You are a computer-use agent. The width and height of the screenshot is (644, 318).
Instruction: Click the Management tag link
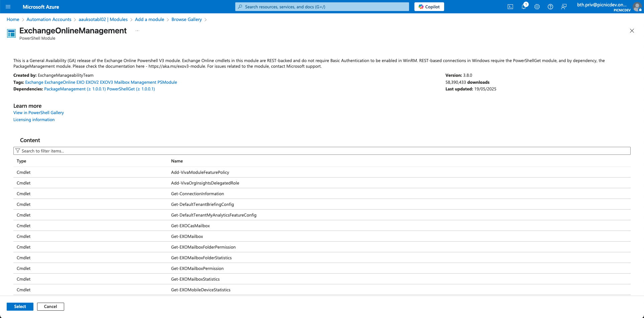pyautogui.click(x=143, y=82)
